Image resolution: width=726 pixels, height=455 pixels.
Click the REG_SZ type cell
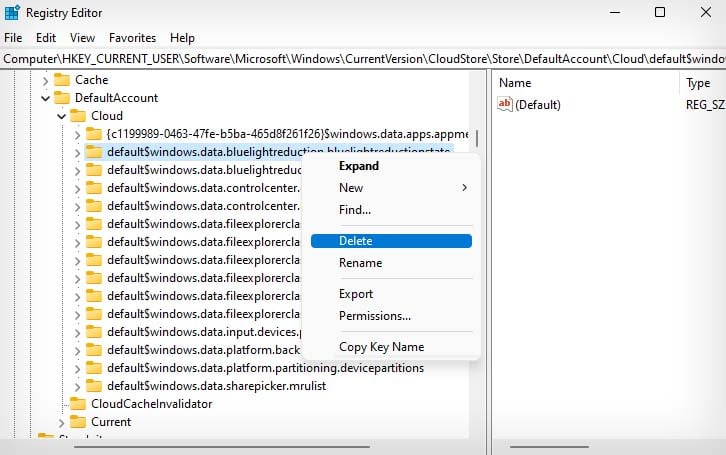coord(705,105)
